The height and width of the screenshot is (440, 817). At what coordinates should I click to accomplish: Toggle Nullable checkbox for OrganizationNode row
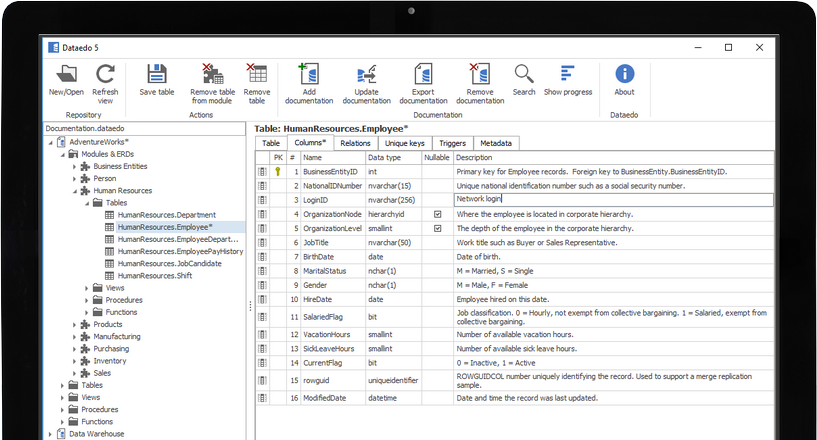click(x=437, y=214)
